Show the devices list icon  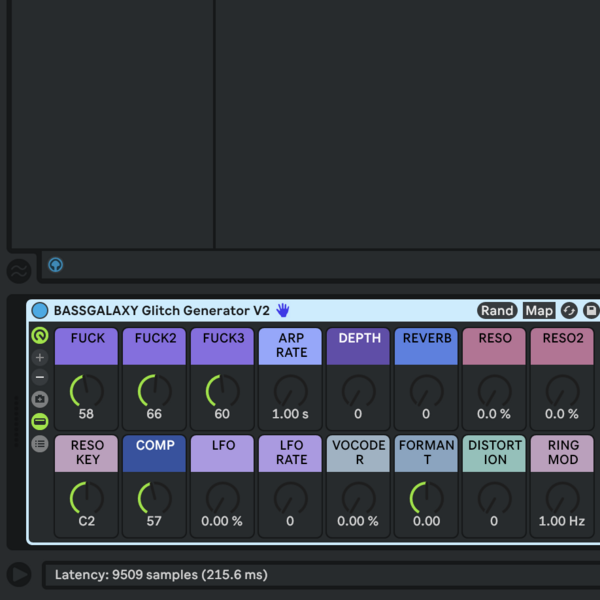click(40, 444)
